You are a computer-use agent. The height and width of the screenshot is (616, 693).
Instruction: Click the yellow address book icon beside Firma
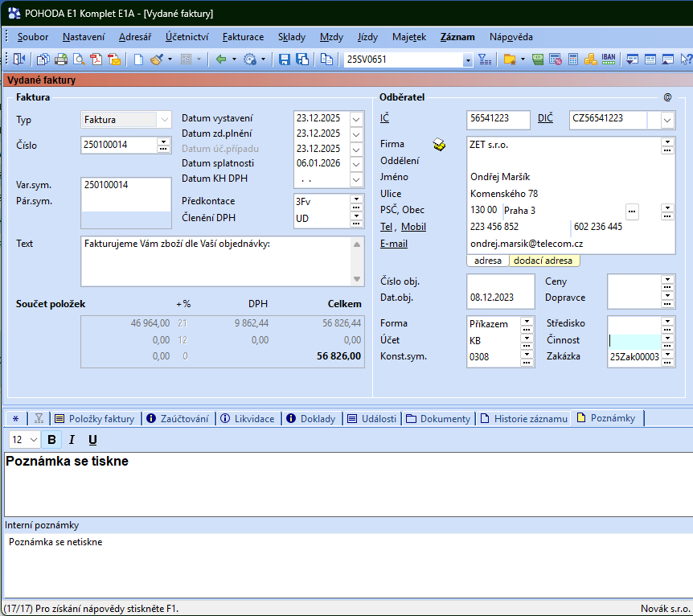click(x=440, y=145)
